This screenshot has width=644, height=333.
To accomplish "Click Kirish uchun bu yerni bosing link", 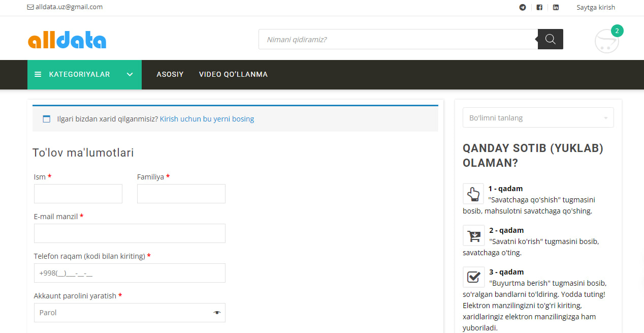I will (207, 119).
